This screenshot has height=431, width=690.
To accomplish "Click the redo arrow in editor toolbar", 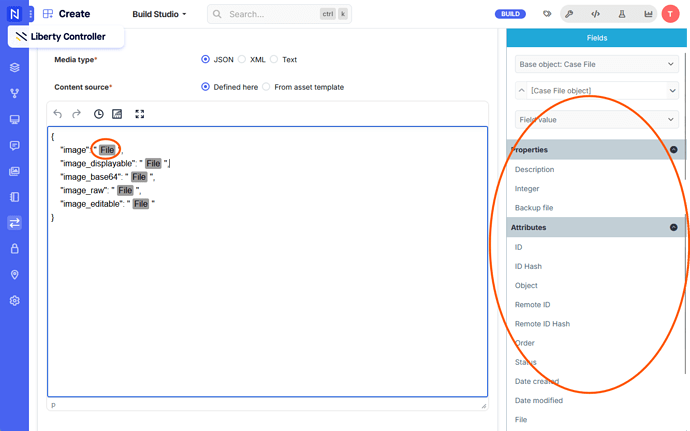I will coord(77,114).
